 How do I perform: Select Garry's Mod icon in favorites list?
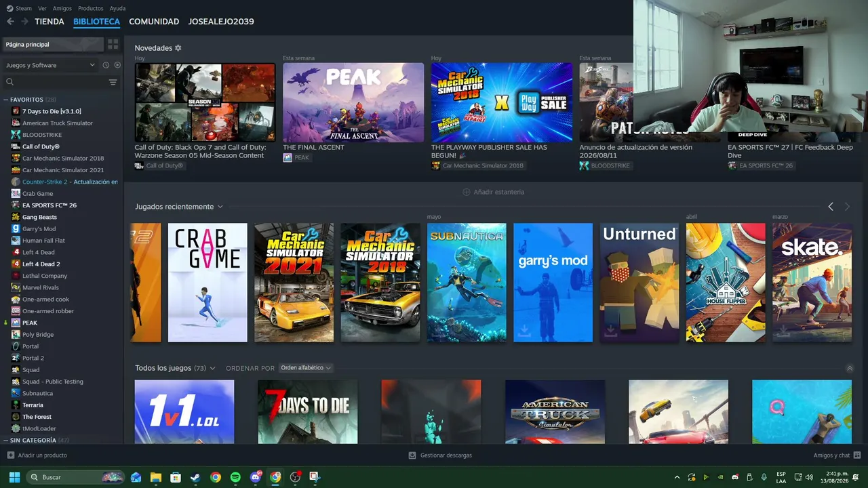tap(16, 228)
